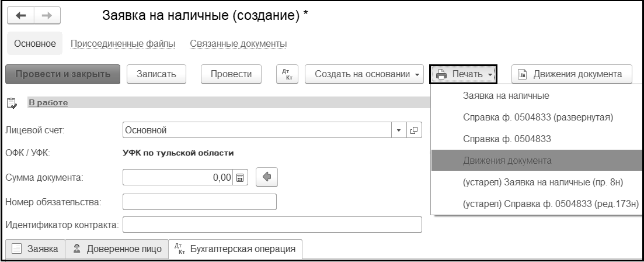Open the Печать dropdown menu
The image size is (644, 262).
[464, 74]
